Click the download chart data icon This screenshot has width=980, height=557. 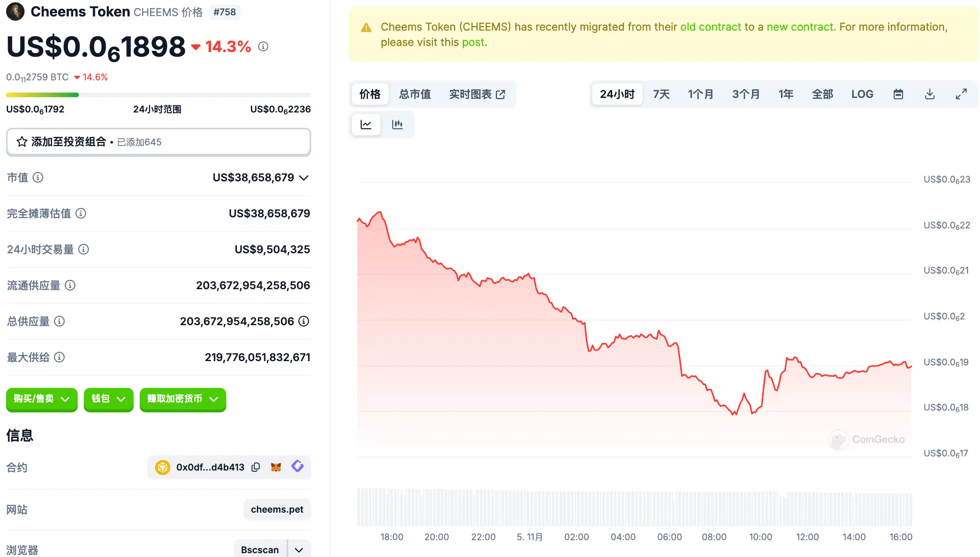tap(929, 94)
